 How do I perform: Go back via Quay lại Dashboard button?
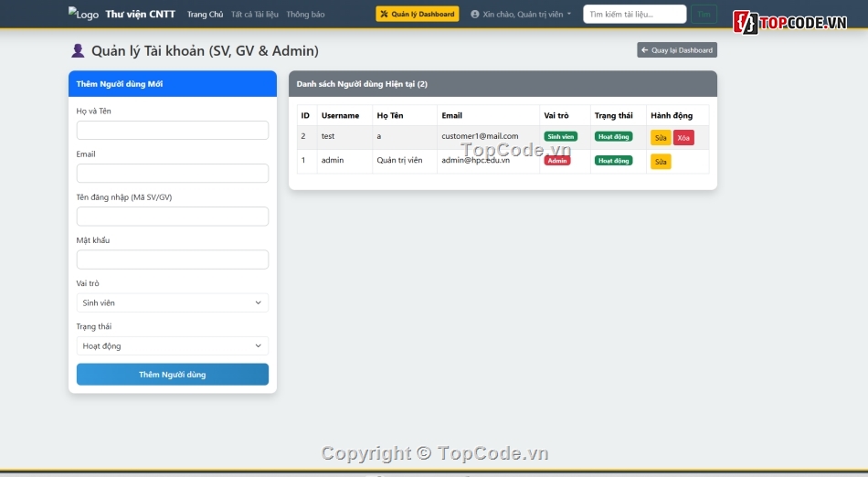click(677, 50)
